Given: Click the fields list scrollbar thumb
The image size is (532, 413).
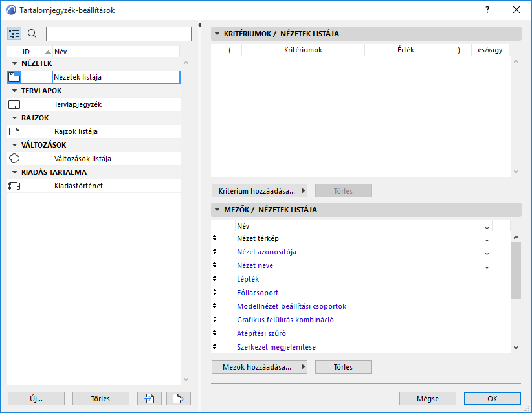Looking at the screenshot, I should (516, 271).
